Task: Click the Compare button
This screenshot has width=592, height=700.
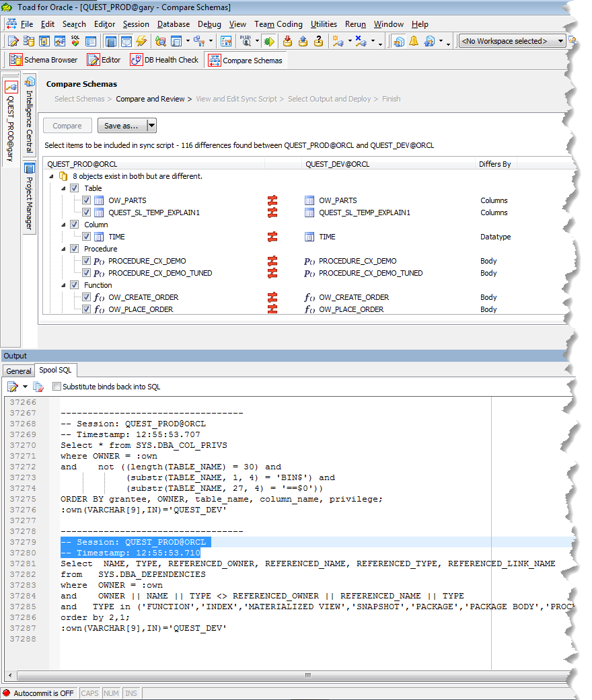Action: pyautogui.click(x=67, y=126)
